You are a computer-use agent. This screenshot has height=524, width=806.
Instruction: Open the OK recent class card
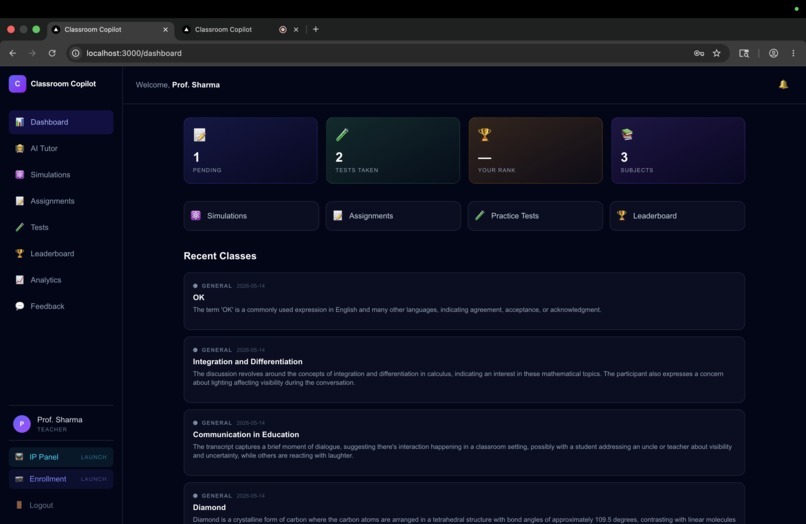pos(464,301)
